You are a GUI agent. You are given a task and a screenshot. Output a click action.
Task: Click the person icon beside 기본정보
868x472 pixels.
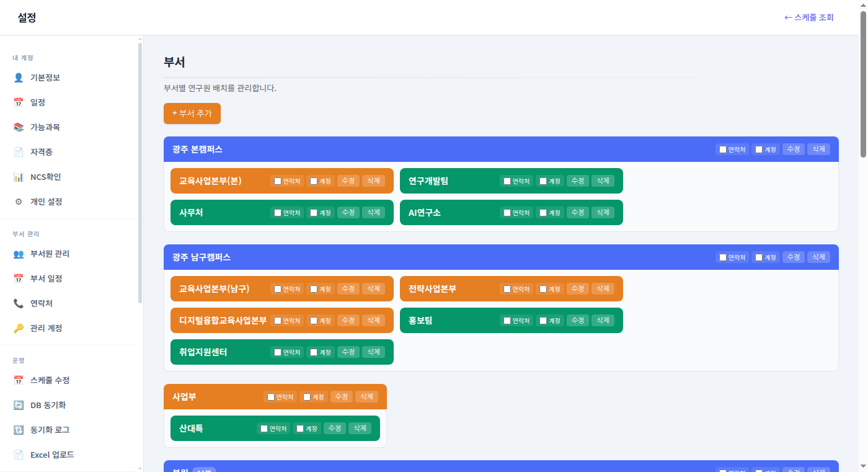coord(19,78)
